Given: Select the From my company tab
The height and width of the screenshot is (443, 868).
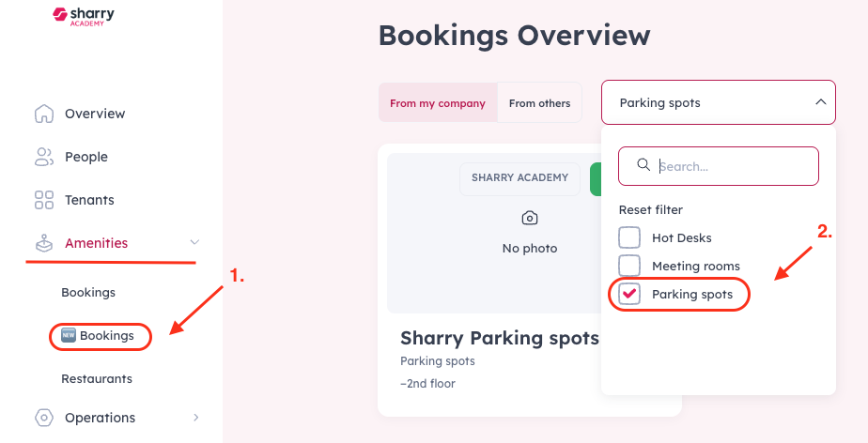Looking at the screenshot, I should pos(438,103).
